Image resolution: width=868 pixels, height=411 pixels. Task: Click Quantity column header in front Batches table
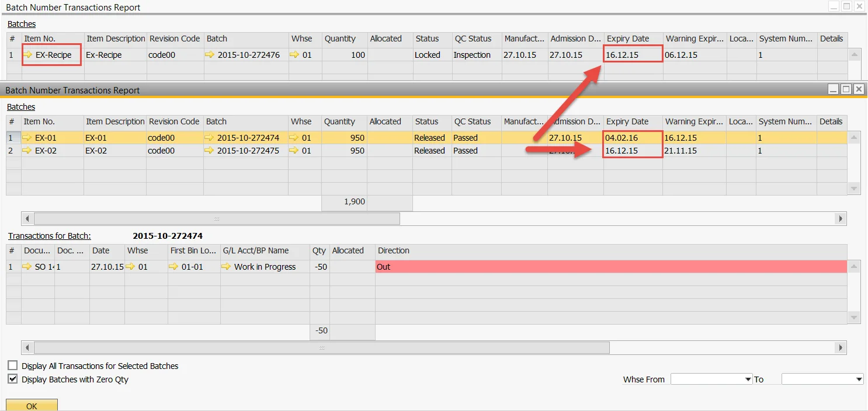345,121
